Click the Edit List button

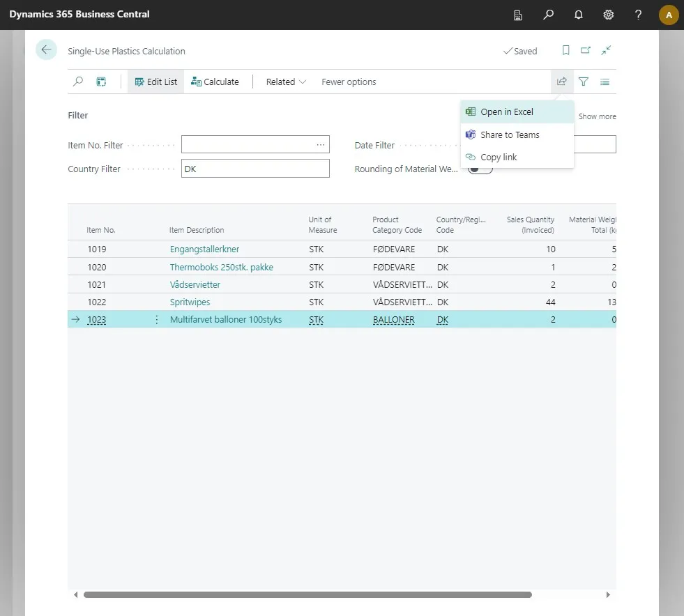155,82
